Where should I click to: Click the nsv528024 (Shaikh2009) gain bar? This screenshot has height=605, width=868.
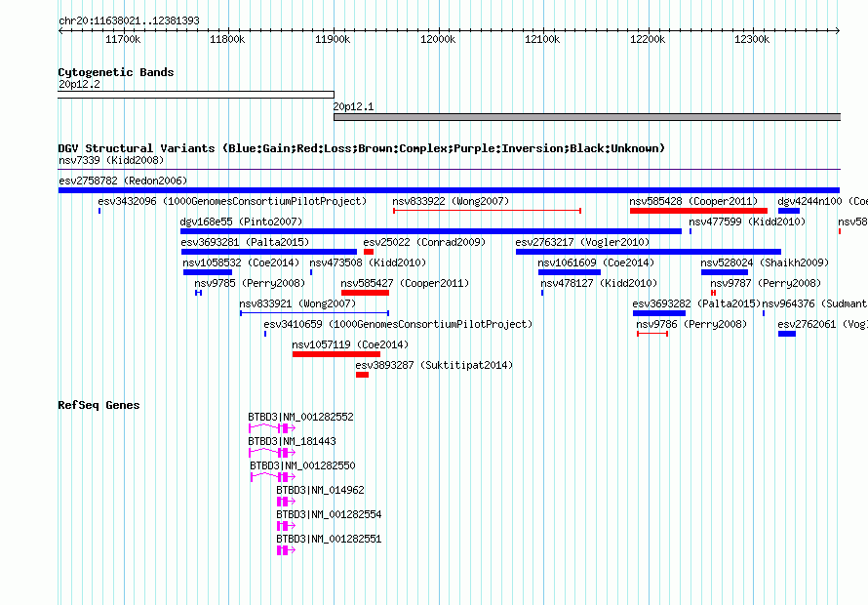[x=725, y=272]
